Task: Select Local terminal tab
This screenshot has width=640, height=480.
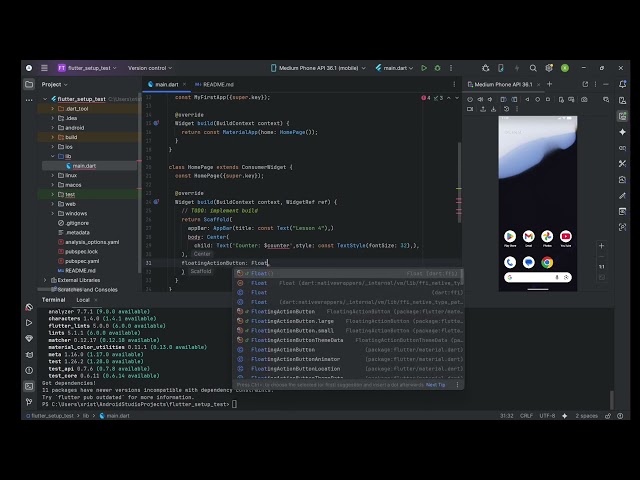Action: (x=83, y=300)
